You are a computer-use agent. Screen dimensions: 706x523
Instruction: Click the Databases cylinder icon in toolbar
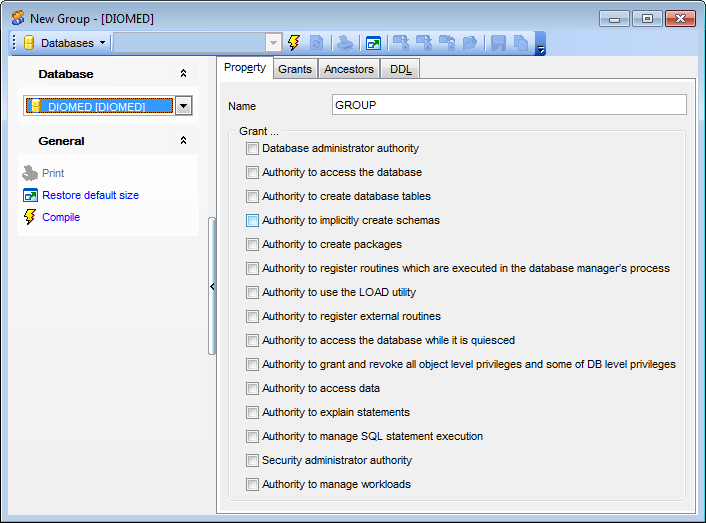pos(29,43)
